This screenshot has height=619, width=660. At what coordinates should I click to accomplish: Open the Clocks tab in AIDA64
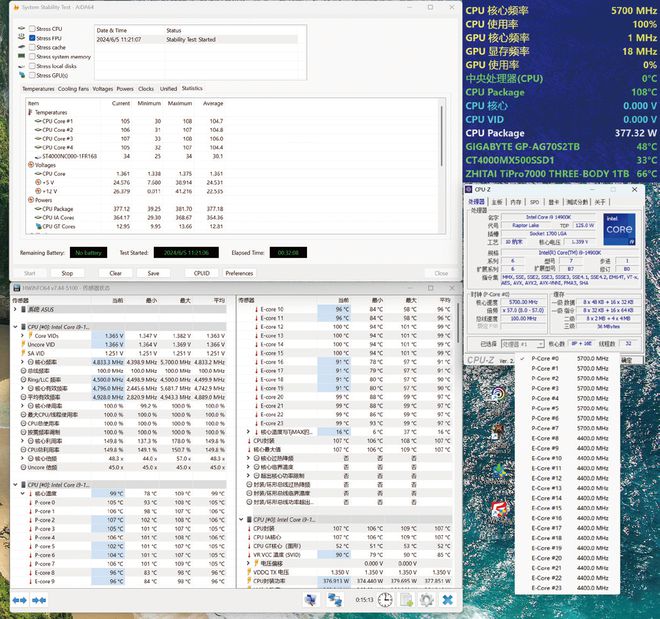click(x=146, y=89)
